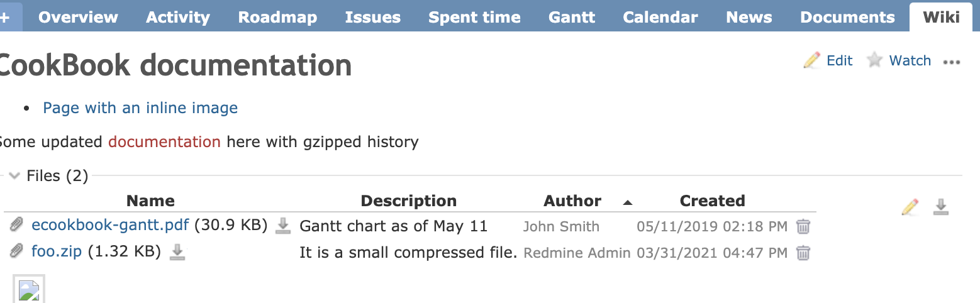Download all attached files icon

coord(940,207)
